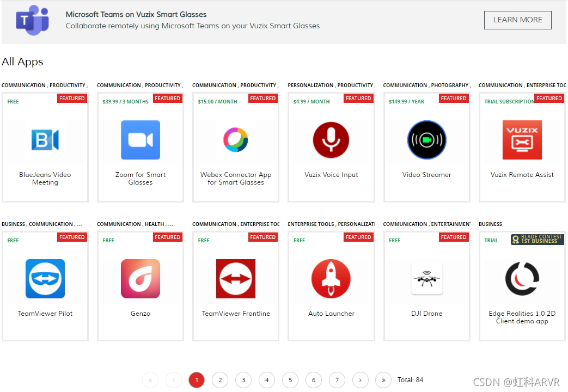
Task: Jump to the first page arrow
Action: click(150, 380)
